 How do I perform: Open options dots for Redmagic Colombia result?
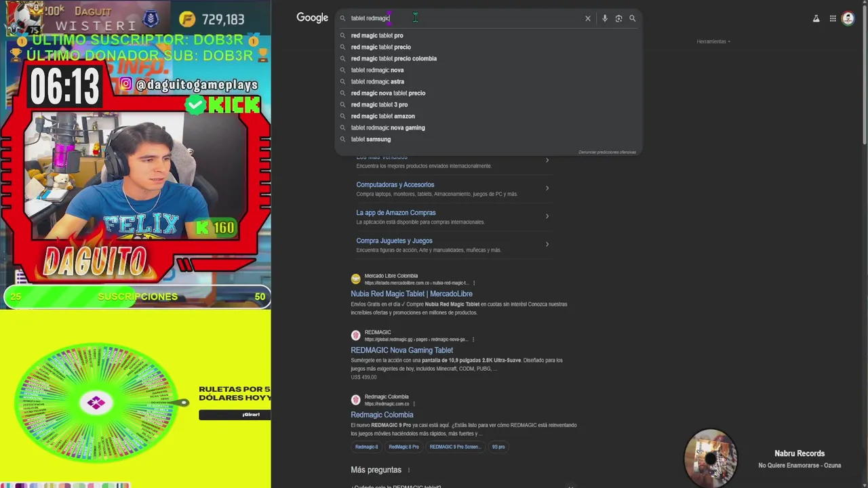tap(414, 404)
